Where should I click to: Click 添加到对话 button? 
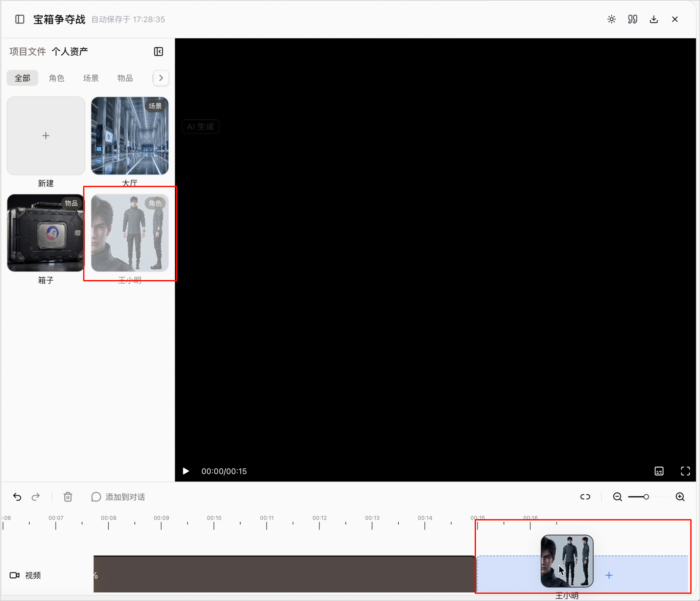[x=118, y=497]
